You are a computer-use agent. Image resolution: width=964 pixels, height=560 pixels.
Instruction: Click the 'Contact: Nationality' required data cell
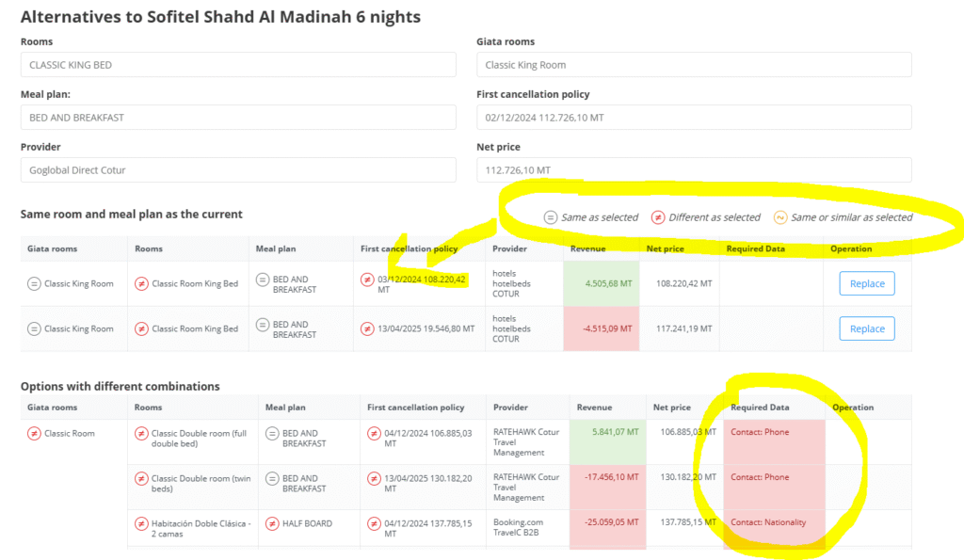(x=774, y=523)
